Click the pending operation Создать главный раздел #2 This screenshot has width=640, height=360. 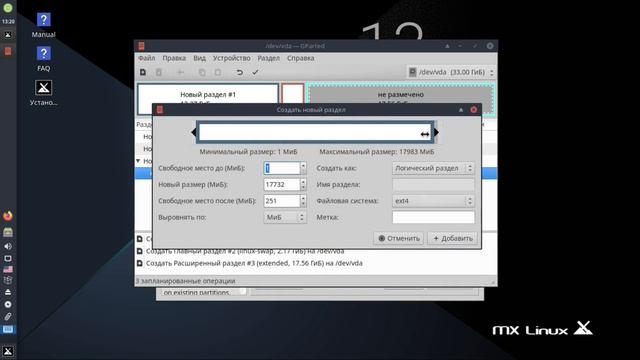[245, 251]
